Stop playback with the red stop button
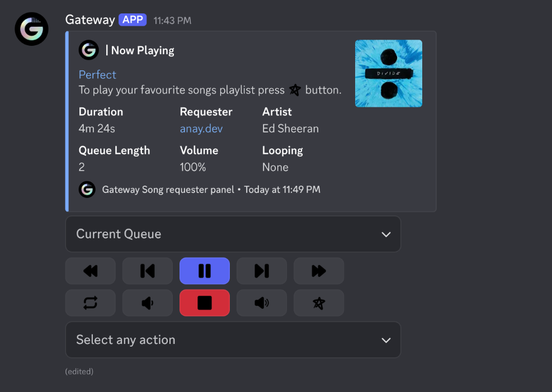Viewport: 552px width, 392px height. click(x=204, y=303)
